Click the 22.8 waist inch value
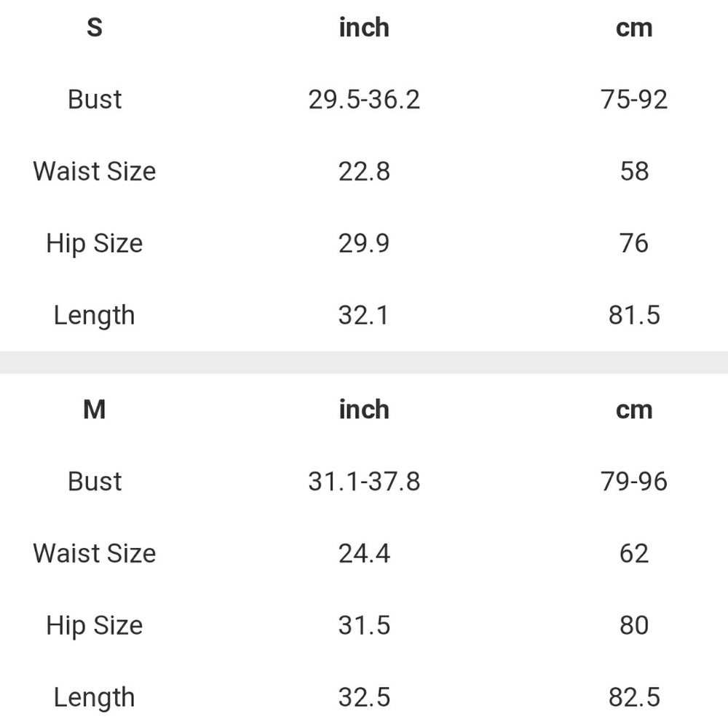 click(364, 171)
